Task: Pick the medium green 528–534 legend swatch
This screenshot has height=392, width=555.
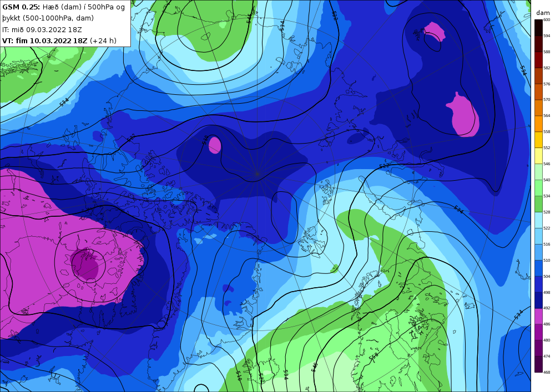Action: pyautogui.click(x=538, y=204)
